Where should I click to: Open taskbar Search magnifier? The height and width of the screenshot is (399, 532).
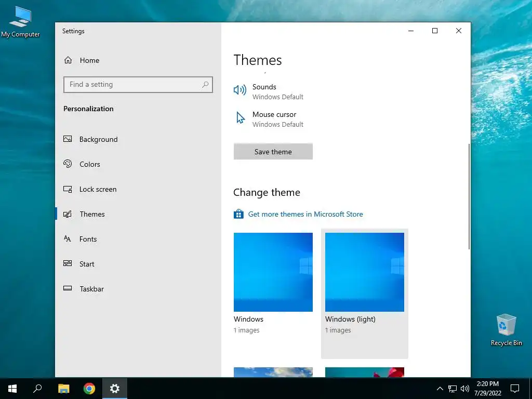point(37,389)
